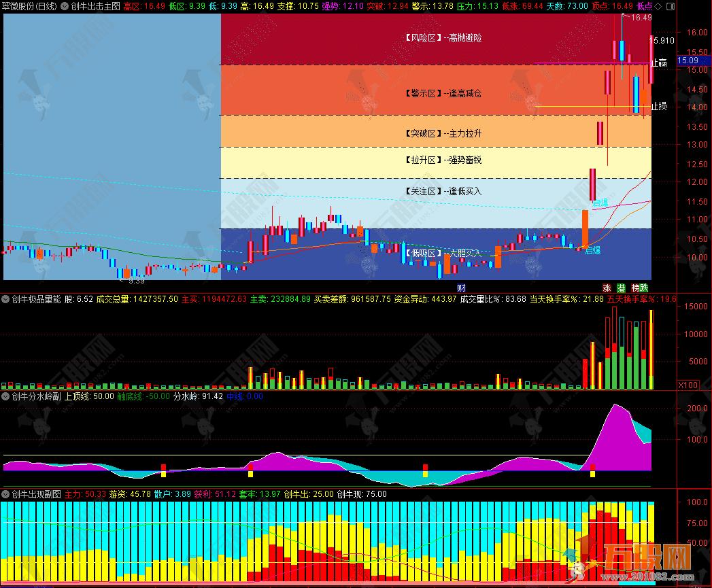The width and height of the screenshot is (712, 588).
Task: Click the 【突破区】--主力拉升 zone label
Action: [x=443, y=133]
